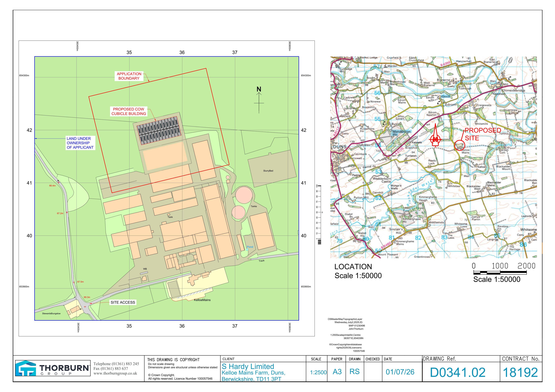The width and height of the screenshot is (555, 392).
Task: Click the S Hardy Limited client name
Action: 248,366
